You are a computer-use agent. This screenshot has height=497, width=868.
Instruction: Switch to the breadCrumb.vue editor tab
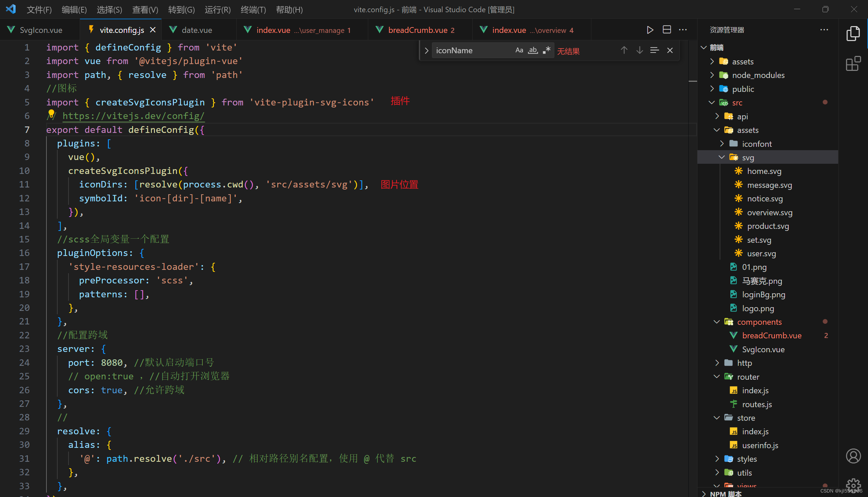point(420,30)
